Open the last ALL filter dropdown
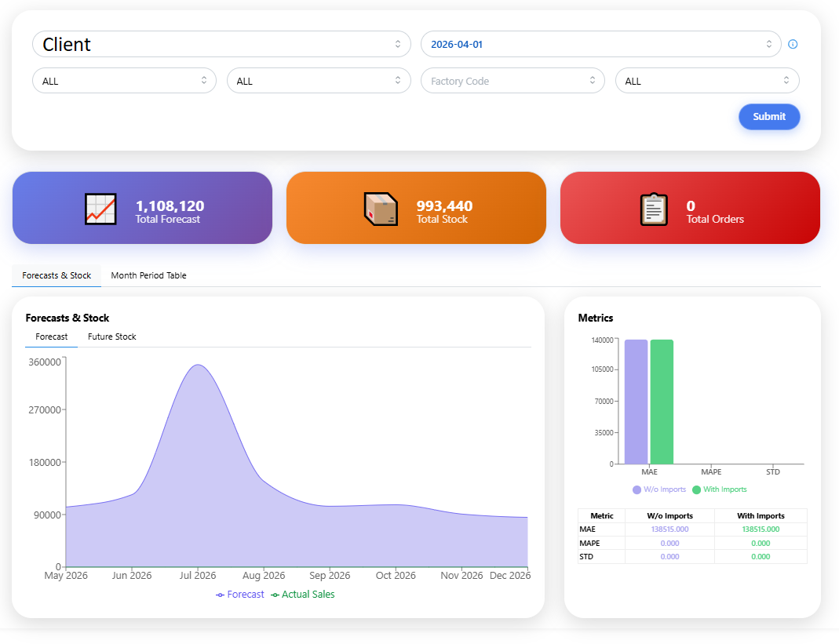Image resolution: width=839 pixels, height=644 pixels. pos(707,81)
